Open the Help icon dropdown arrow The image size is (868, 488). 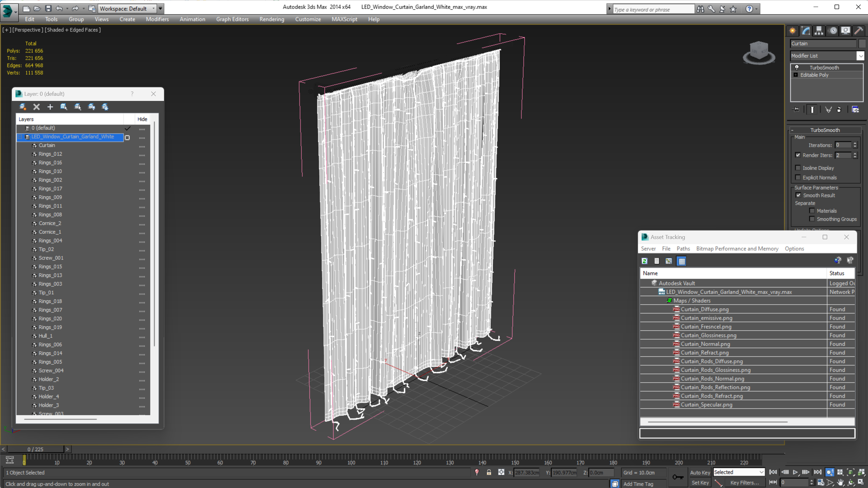coord(756,9)
